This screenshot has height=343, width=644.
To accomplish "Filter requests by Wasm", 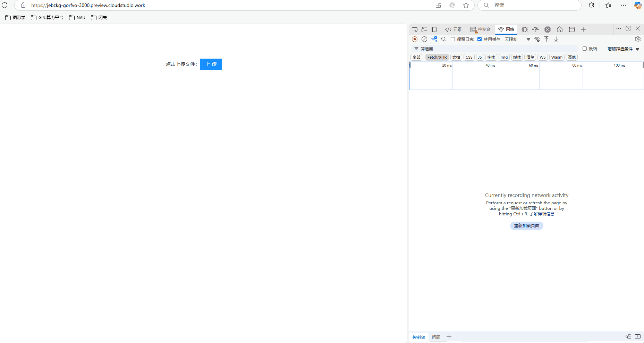I will click(557, 57).
